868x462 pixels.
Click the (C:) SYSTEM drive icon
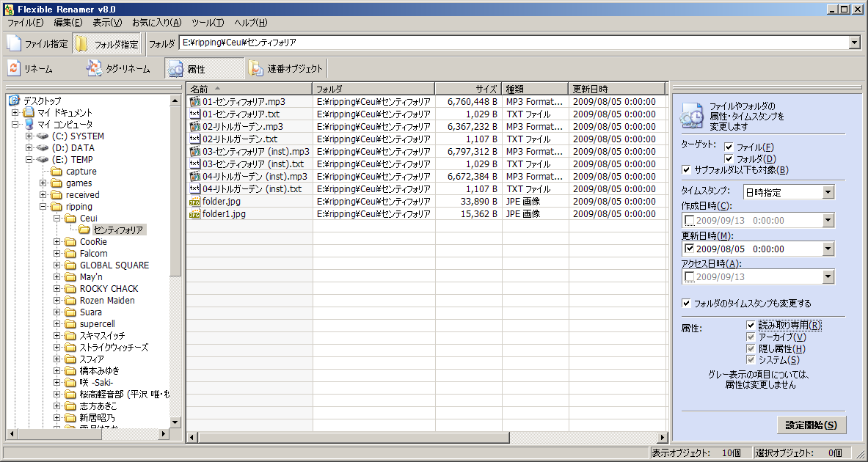(43, 136)
